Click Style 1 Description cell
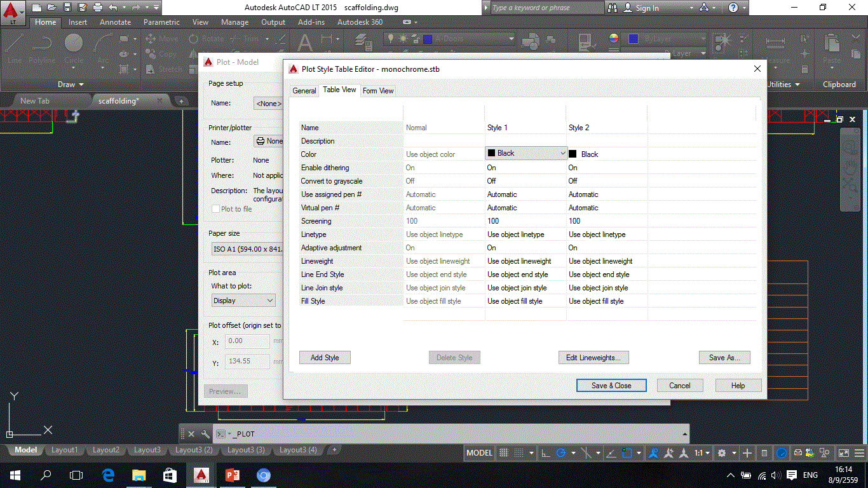The width and height of the screenshot is (868, 488). pyautogui.click(x=526, y=141)
